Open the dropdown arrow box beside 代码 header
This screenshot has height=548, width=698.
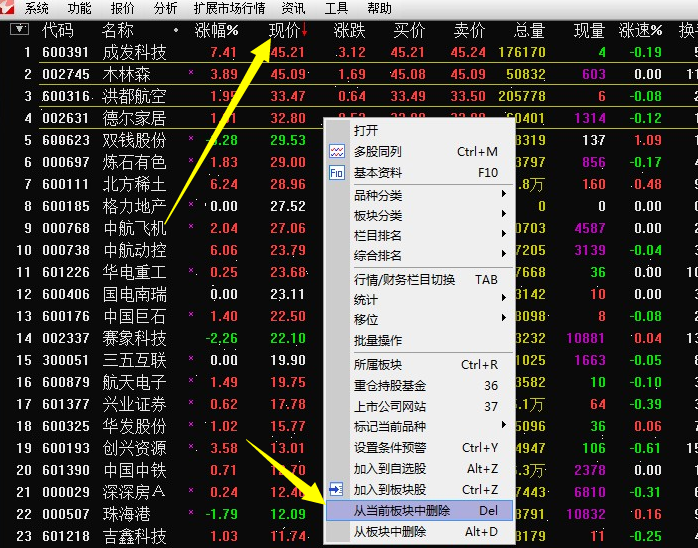(19, 30)
